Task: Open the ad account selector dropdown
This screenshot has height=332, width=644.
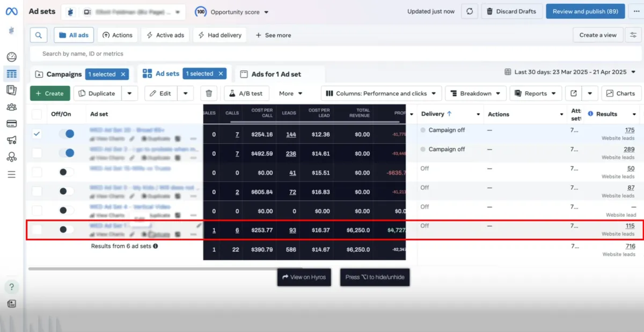Action: pos(123,12)
